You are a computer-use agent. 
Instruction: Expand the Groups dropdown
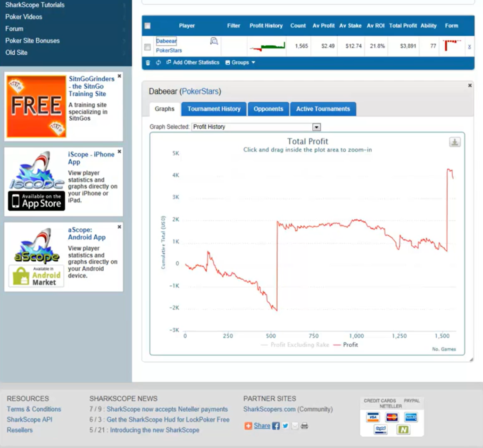pos(240,63)
